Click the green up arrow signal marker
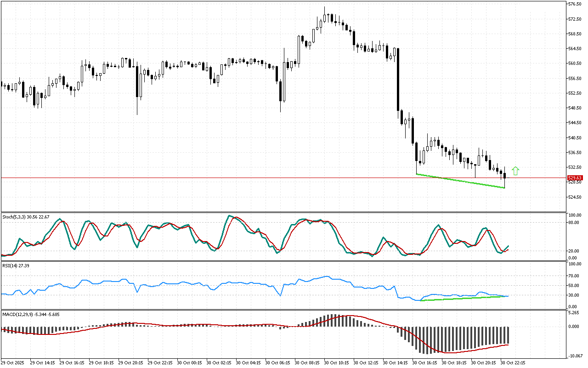Viewport: 588px width, 368px height. pyautogui.click(x=515, y=171)
